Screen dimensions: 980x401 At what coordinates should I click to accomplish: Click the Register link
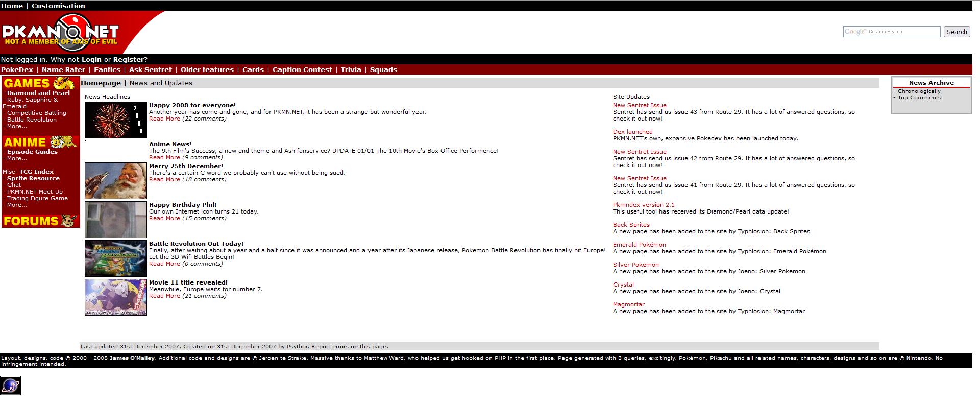pyautogui.click(x=128, y=59)
